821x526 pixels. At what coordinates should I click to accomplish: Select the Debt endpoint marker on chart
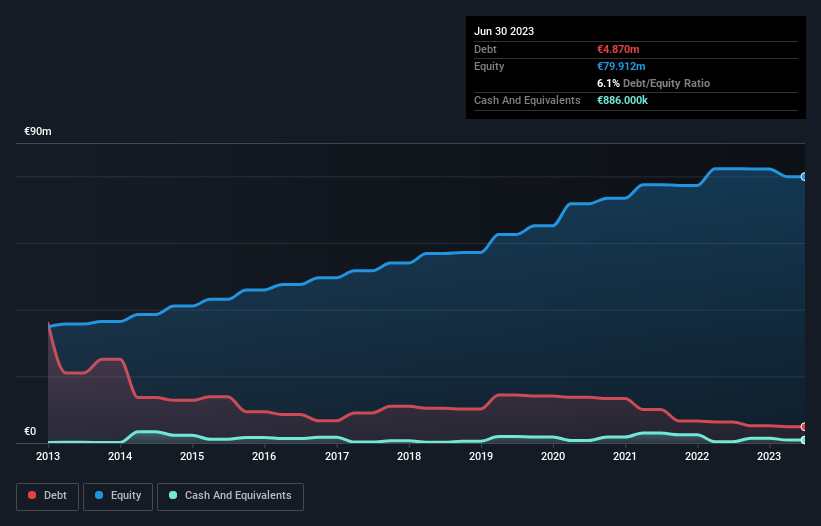click(804, 427)
